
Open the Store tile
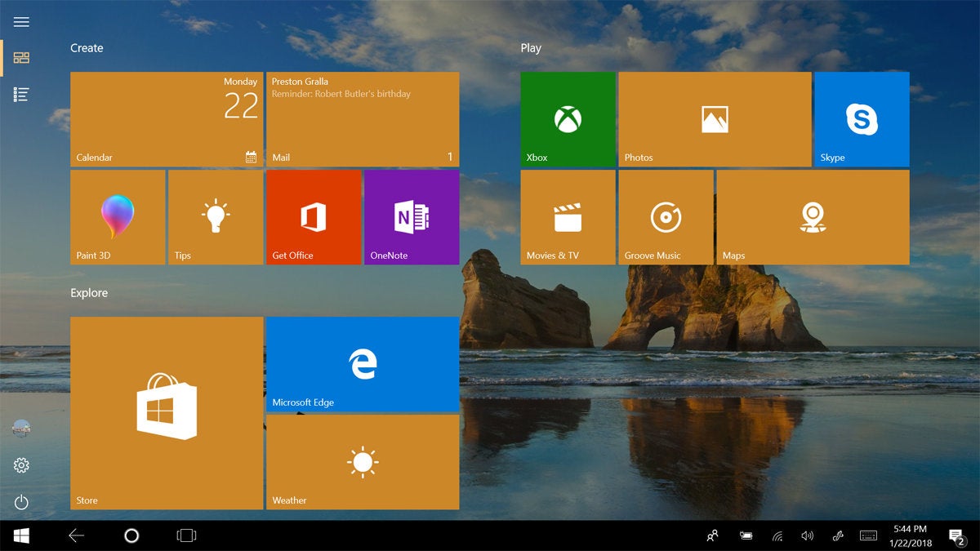167,413
